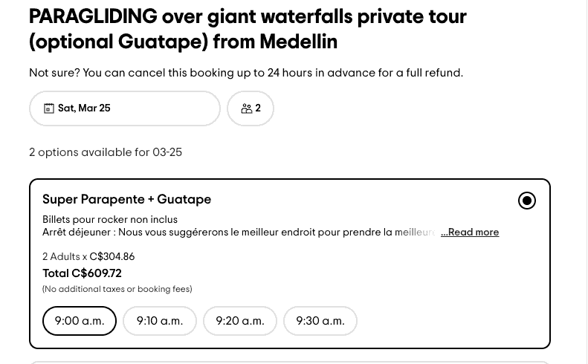Choose the 9:00 a.m. time slot

point(80,321)
